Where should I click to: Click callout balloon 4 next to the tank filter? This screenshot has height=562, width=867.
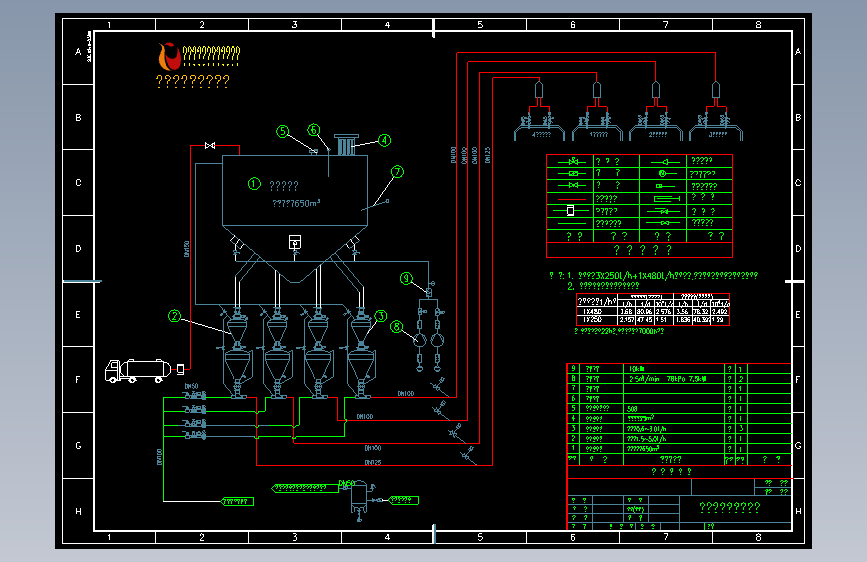click(384, 140)
